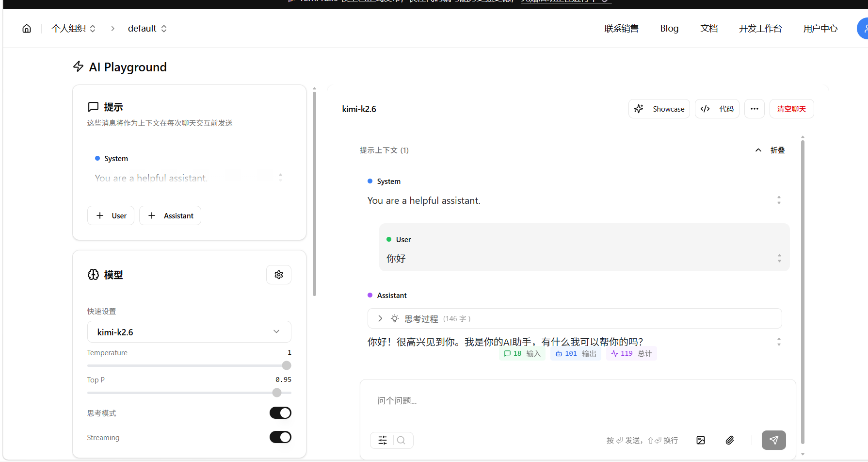Toggle the Streaming switch
The image size is (868, 462).
pos(280,437)
